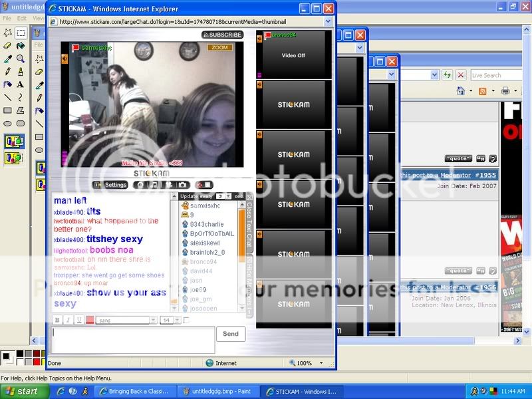Viewport: 532px width, 399px height.
Task: Select the Eraser tool in Paint
Action: point(8,45)
